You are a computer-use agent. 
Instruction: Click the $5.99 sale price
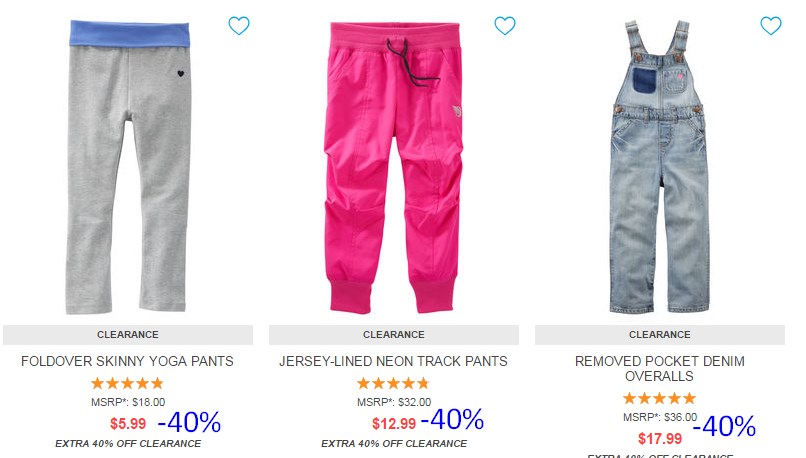pos(128,424)
